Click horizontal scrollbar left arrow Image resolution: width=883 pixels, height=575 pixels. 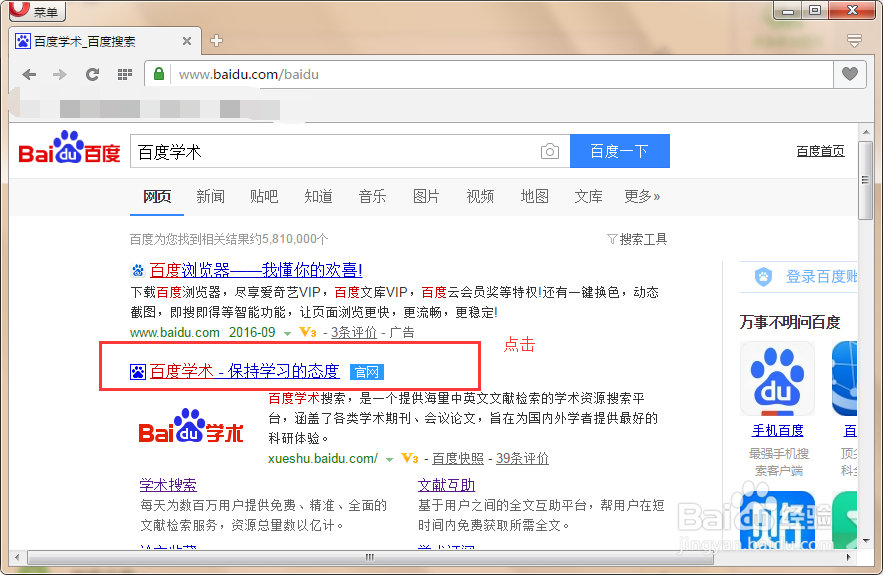(x=17, y=558)
